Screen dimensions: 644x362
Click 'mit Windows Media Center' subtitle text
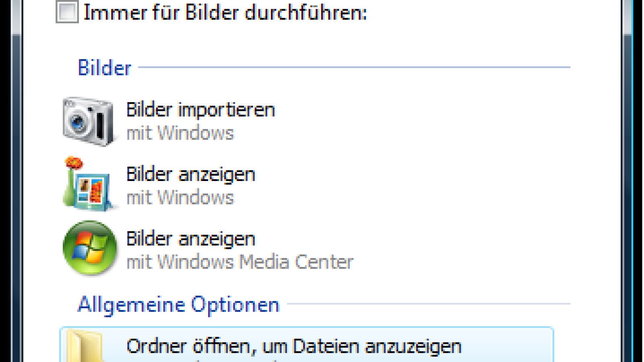(239, 262)
